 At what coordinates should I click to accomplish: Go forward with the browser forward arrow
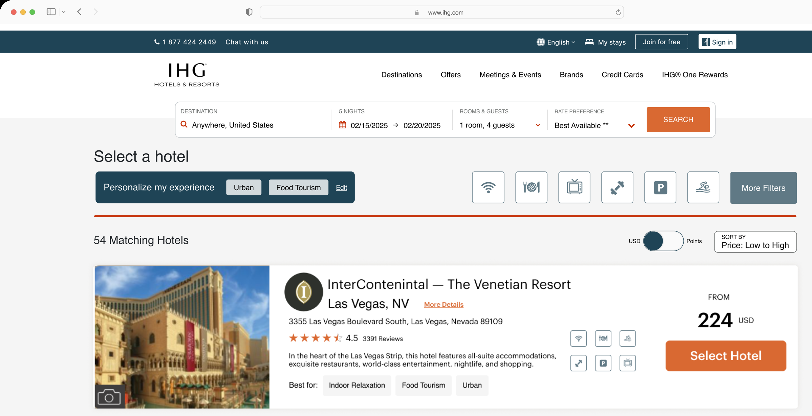[x=95, y=12]
